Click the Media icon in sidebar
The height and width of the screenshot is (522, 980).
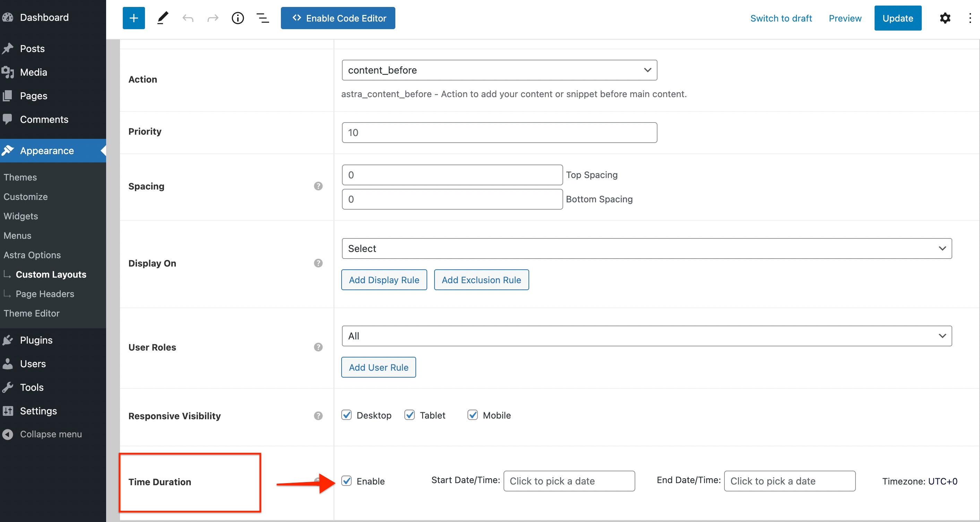click(x=8, y=72)
